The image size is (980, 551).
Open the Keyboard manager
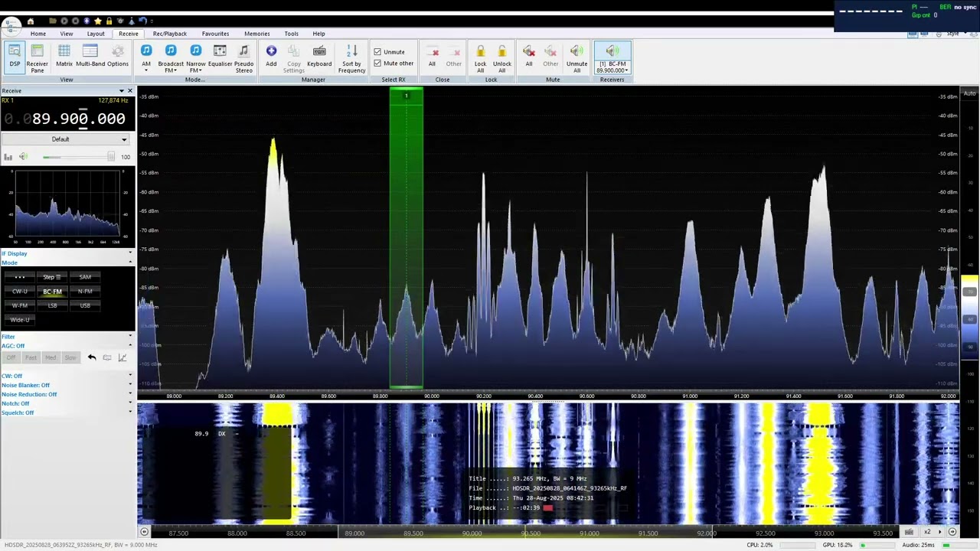click(x=319, y=56)
